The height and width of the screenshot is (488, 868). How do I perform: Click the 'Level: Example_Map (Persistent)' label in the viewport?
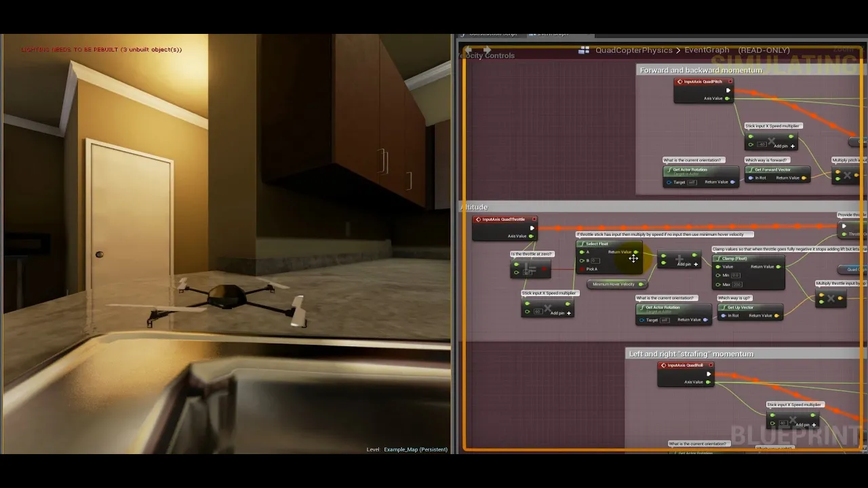tap(407, 449)
